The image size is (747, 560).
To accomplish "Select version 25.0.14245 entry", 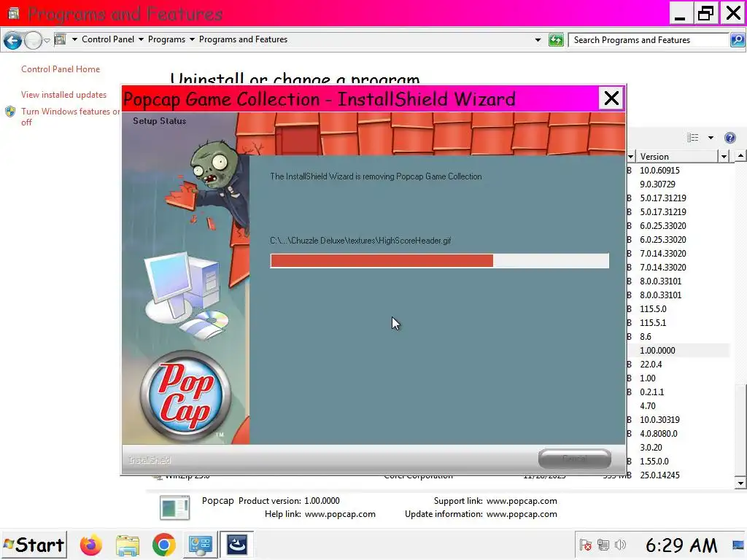I will click(x=659, y=475).
